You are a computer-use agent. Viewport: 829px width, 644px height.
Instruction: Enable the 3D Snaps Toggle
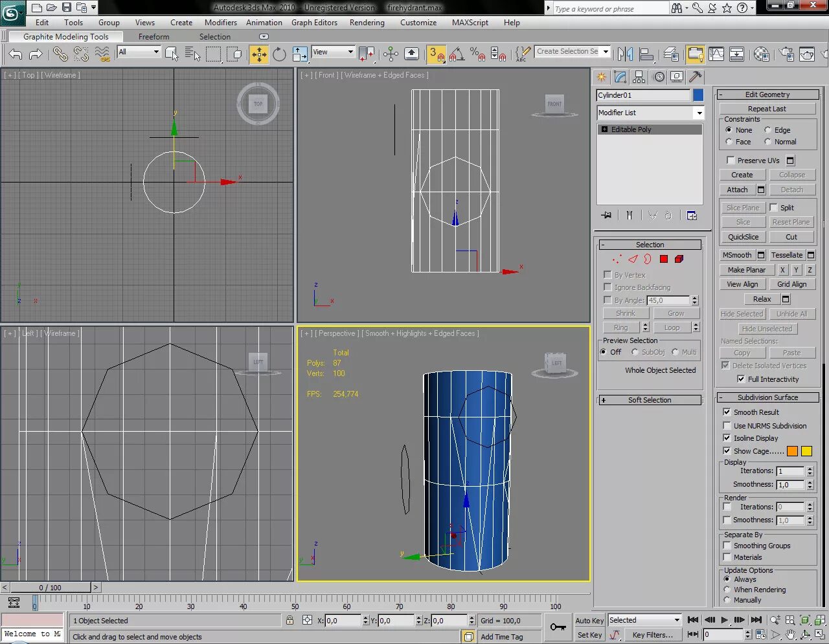436,54
